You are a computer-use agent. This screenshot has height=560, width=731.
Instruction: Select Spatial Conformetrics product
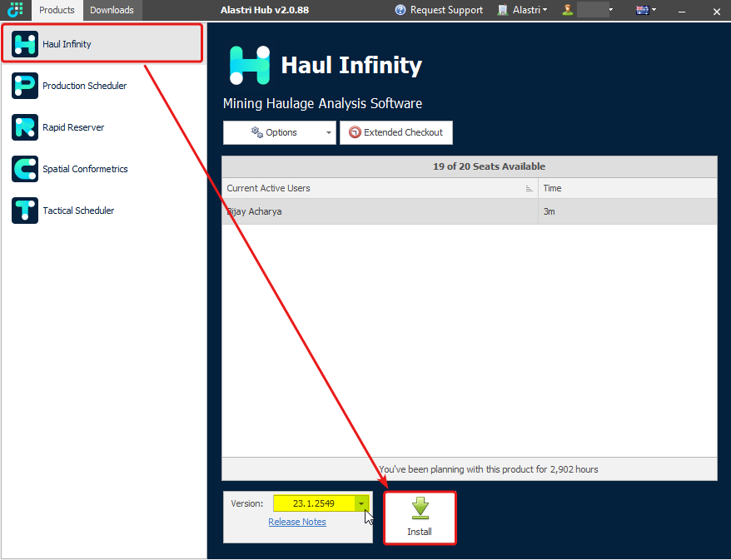tap(102, 169)
